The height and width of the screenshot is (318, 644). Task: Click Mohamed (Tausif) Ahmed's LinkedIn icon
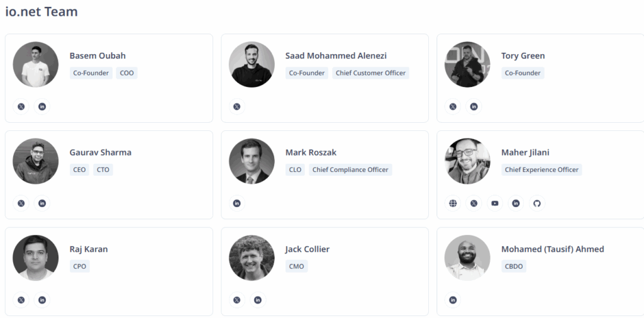pyautogui.click(x=453, y=300)
